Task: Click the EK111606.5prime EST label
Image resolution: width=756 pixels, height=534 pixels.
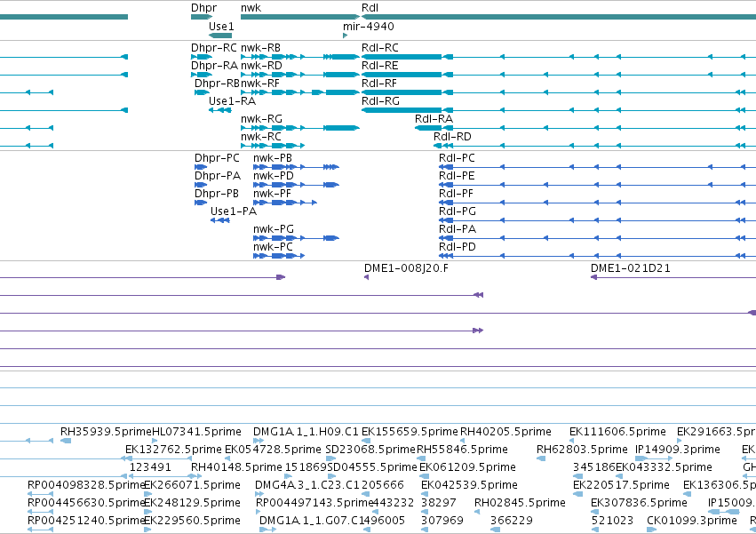Action: point(617,432)
